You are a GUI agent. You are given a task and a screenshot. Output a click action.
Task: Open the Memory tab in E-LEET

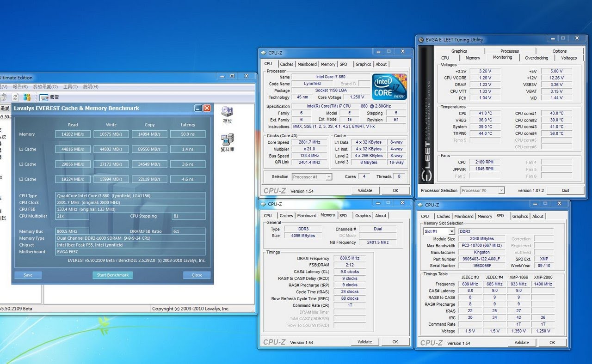pos(473,58)
